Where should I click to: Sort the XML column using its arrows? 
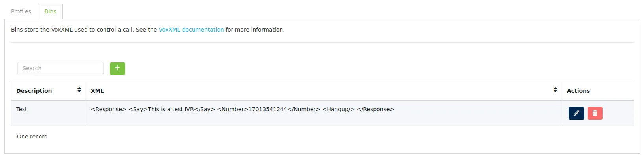click(555, 90)
